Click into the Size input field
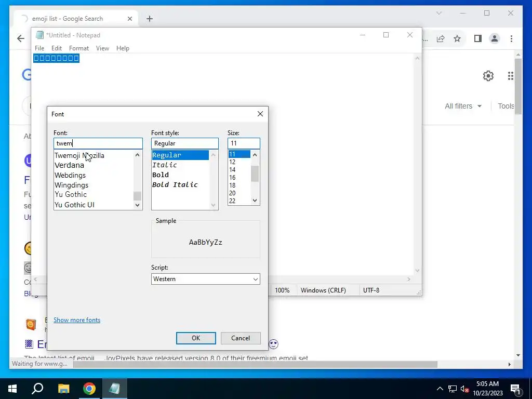The width and height of the screenshot is (532, 399). pyautogui.click(x=244, y=143)
